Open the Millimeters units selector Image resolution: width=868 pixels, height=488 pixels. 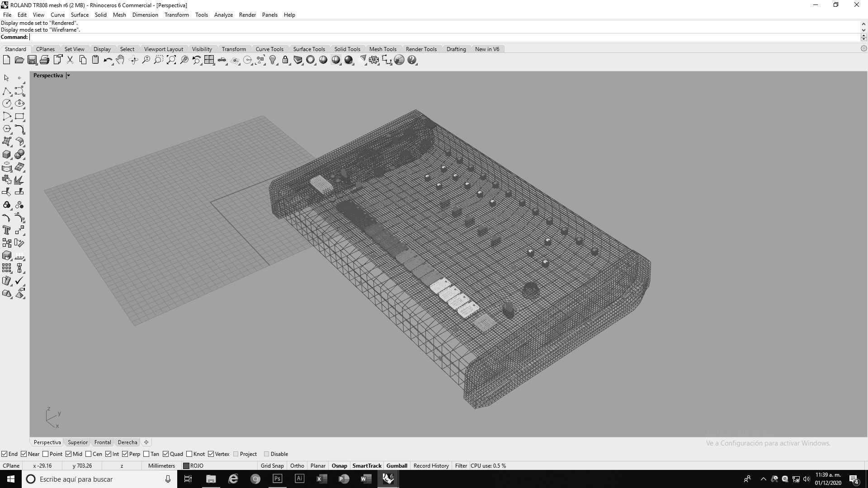(x=161, y=466)
